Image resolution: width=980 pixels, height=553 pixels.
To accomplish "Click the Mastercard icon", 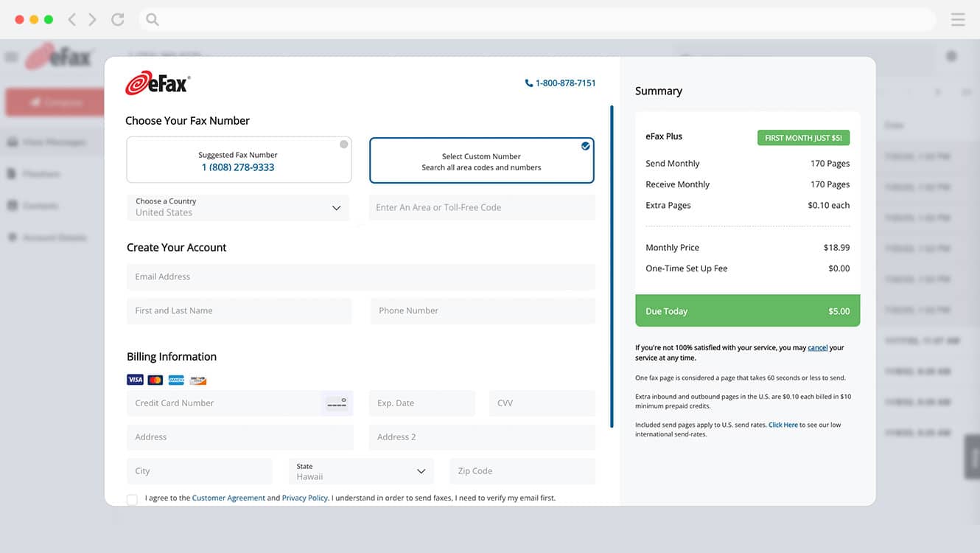I will (155, 380).
